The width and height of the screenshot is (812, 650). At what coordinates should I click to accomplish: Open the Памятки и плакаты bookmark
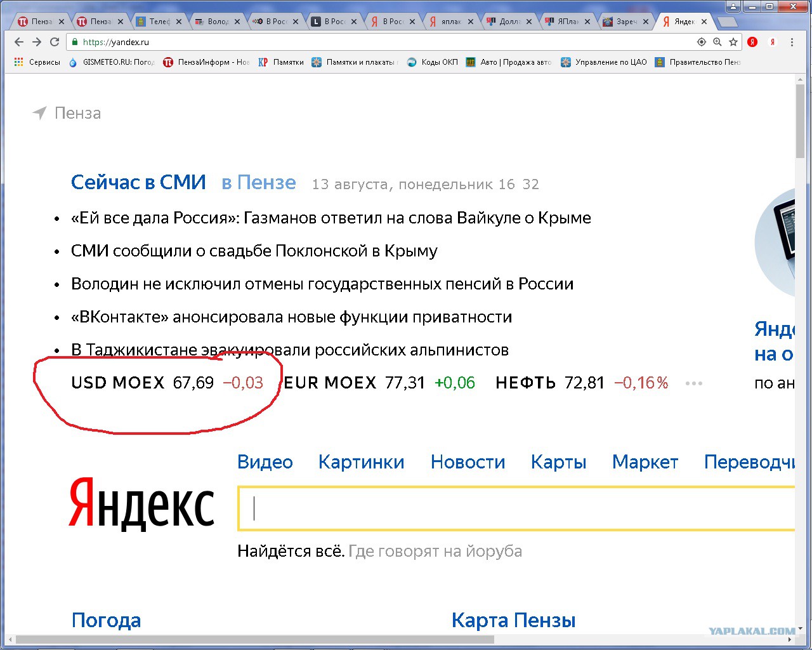point(355,62)
